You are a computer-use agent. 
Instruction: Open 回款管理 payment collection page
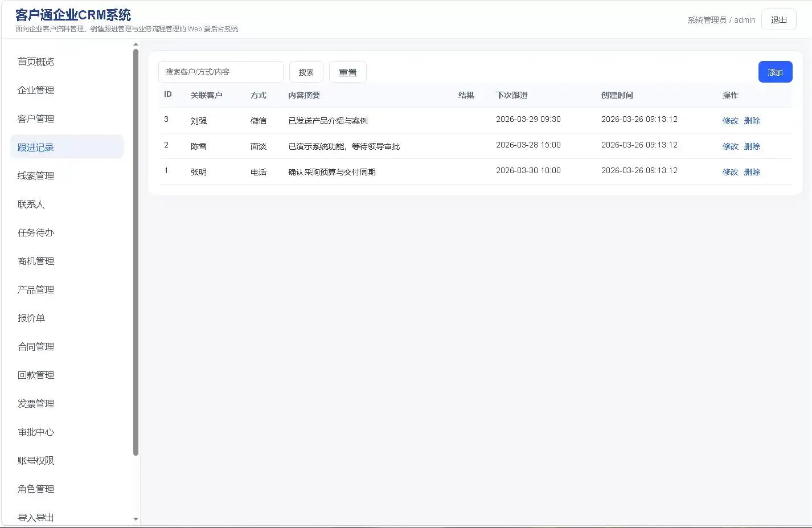tap(36, 374)
